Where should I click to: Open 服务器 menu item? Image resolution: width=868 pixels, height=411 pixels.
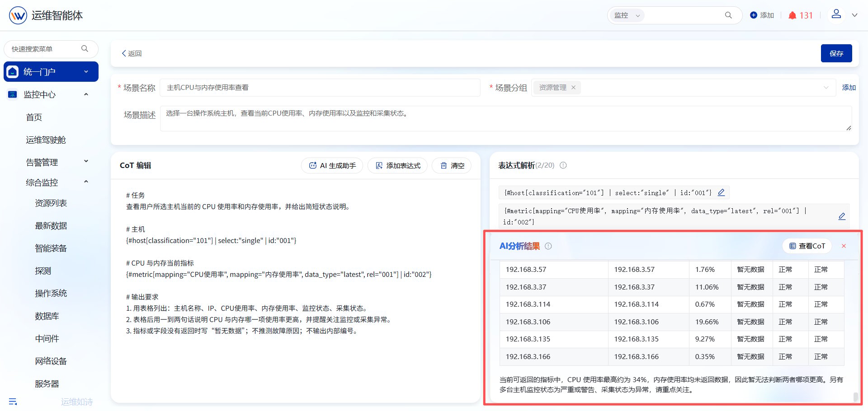click(x=47, y=384)
